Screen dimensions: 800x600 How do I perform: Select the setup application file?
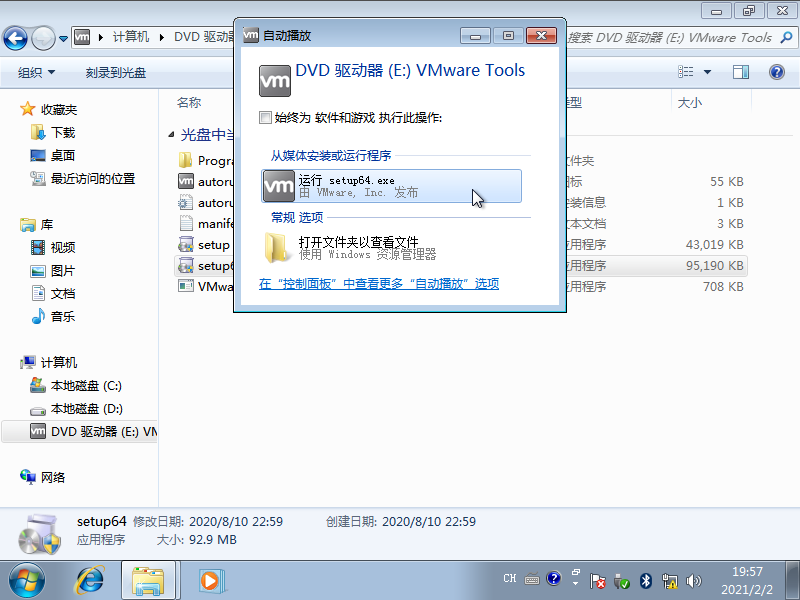pyautogui.click(x=204, y=245)
